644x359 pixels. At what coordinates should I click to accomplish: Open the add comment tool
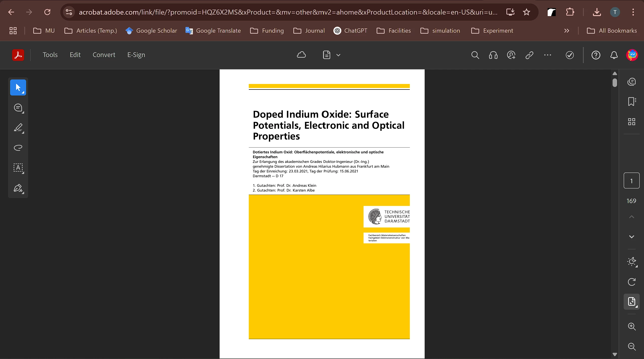pos(18,108)
